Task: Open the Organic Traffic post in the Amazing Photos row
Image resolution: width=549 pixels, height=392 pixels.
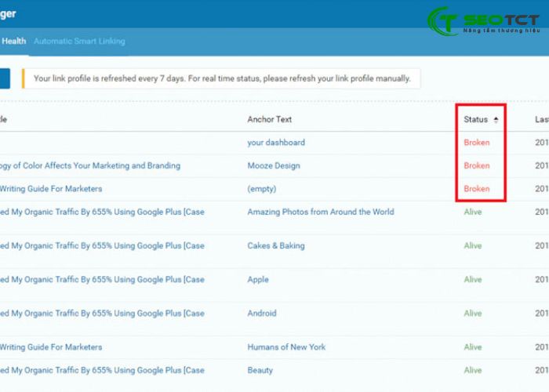Action: pos(102,212)
